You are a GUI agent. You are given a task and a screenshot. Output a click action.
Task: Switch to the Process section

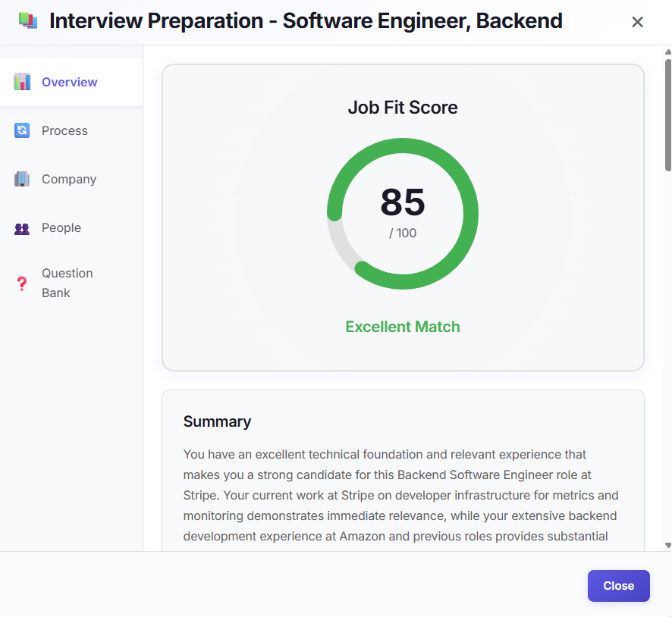tap(64, 130)
